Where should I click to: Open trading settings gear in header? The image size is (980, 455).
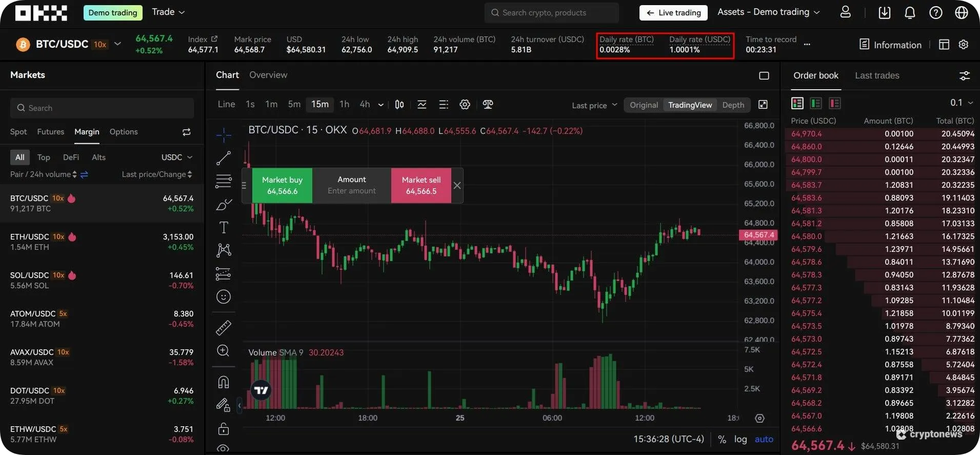click(964, 45)
